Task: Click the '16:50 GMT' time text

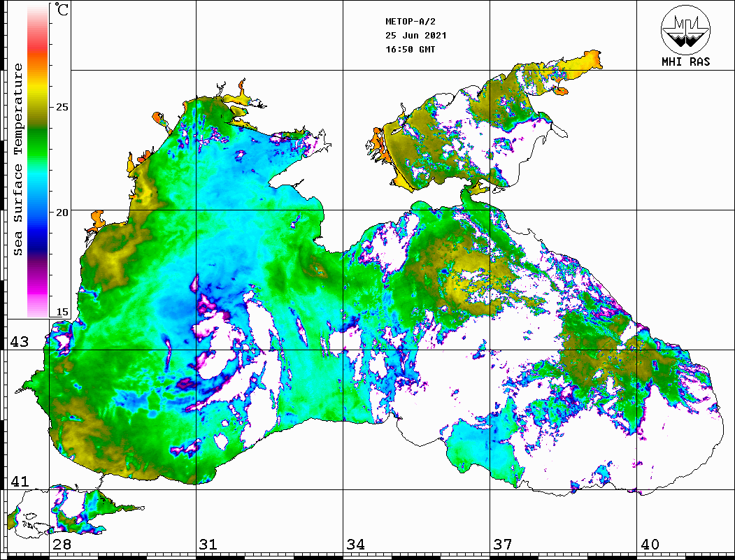Action: (410, 50)
